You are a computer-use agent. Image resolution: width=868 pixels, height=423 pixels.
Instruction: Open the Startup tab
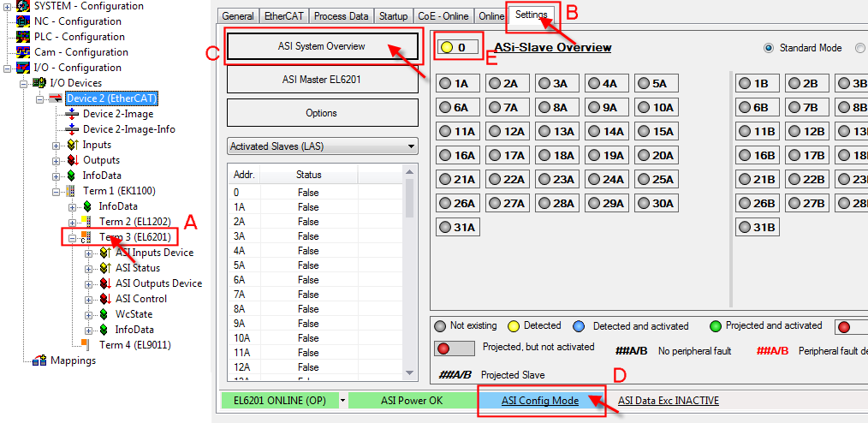pos(394,16)
